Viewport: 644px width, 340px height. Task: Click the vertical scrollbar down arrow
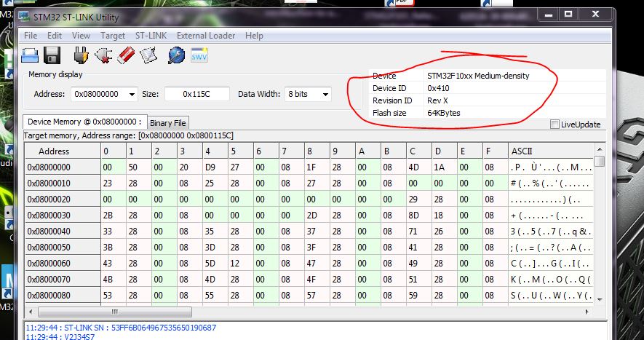pos(599,300)
